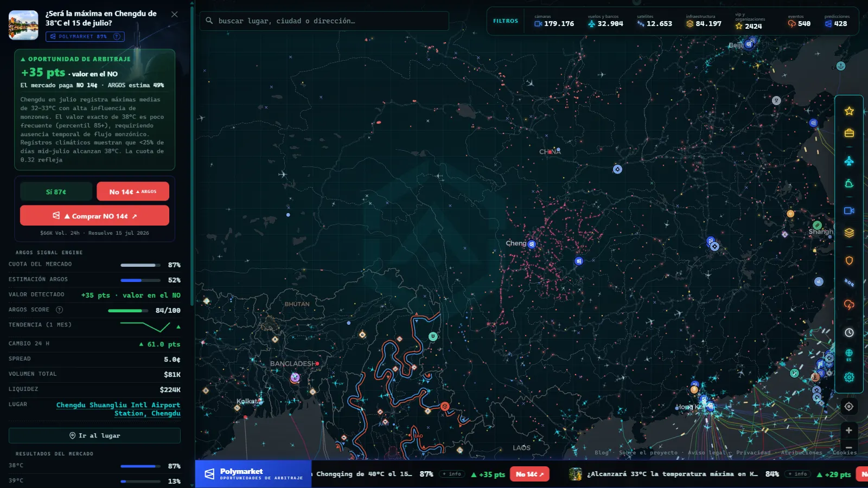Screen dimensions: 868x488
Task: Toggle the cámaras filter 179.176
Action: [554, 21]
